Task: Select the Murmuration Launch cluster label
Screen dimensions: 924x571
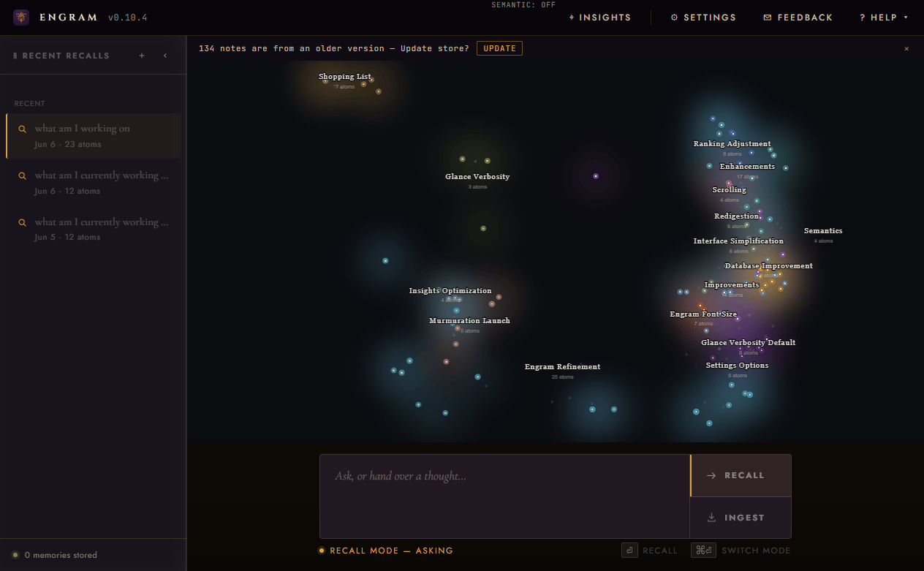Action: pyautogui.click(x=469, y=321)
